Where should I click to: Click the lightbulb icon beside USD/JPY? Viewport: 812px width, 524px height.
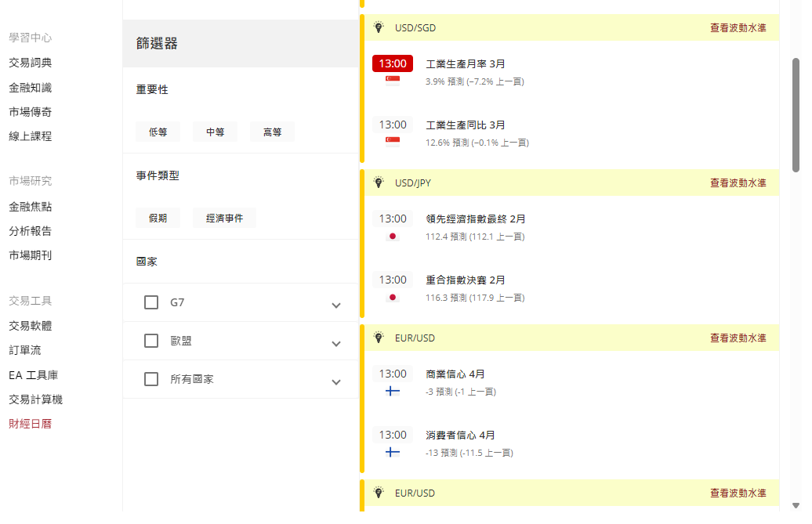click(x=379, y=182)
